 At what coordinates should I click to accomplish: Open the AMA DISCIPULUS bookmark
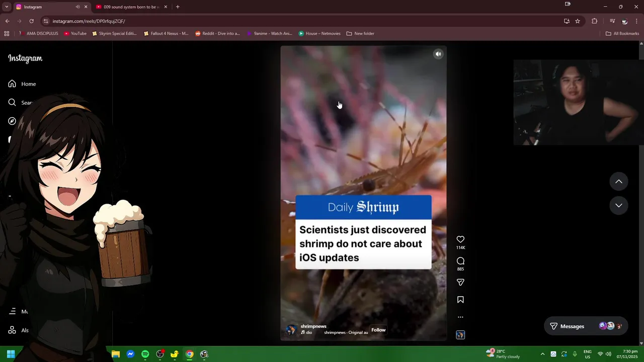(x=38, y=34)
